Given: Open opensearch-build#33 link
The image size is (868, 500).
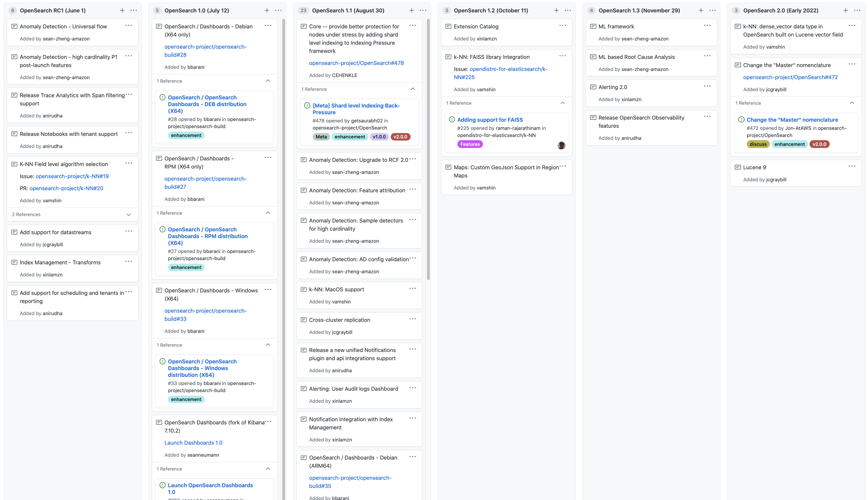Looking at the screenshot, I should tap(206, 315).
